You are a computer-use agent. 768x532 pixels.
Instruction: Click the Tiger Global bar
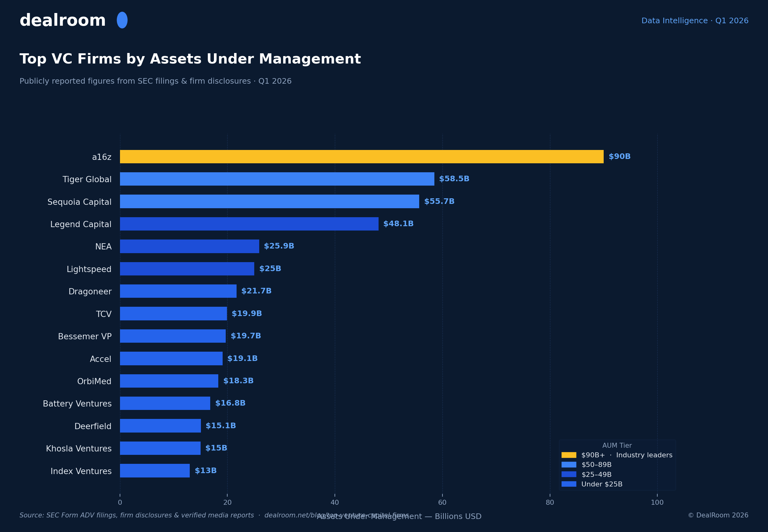tap(277, 179)
